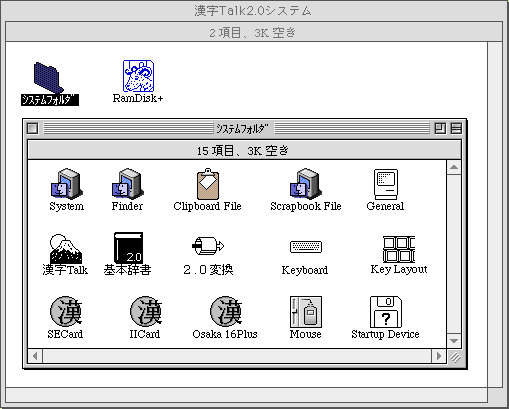The width and height of the screenshot is (509, 409).
Task: Select the SECard font icon
Action: [x=66, y=311]
